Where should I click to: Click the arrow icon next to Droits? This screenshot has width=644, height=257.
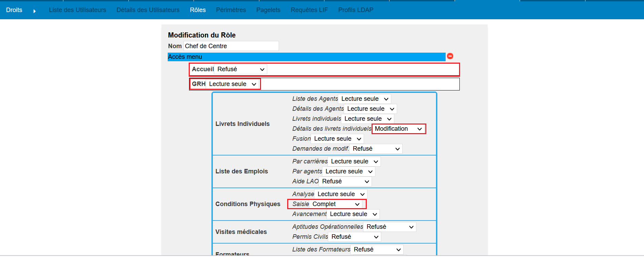pos(34,11)
